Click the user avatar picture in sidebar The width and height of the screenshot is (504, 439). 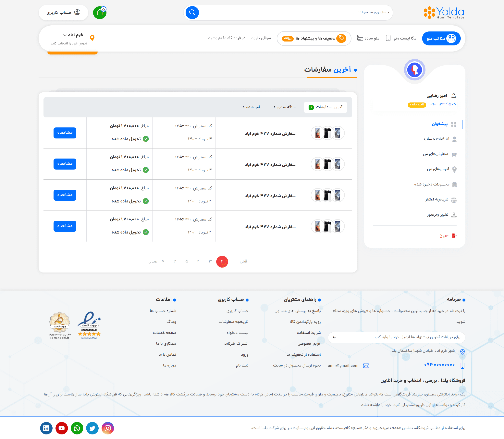coord(414,70)
